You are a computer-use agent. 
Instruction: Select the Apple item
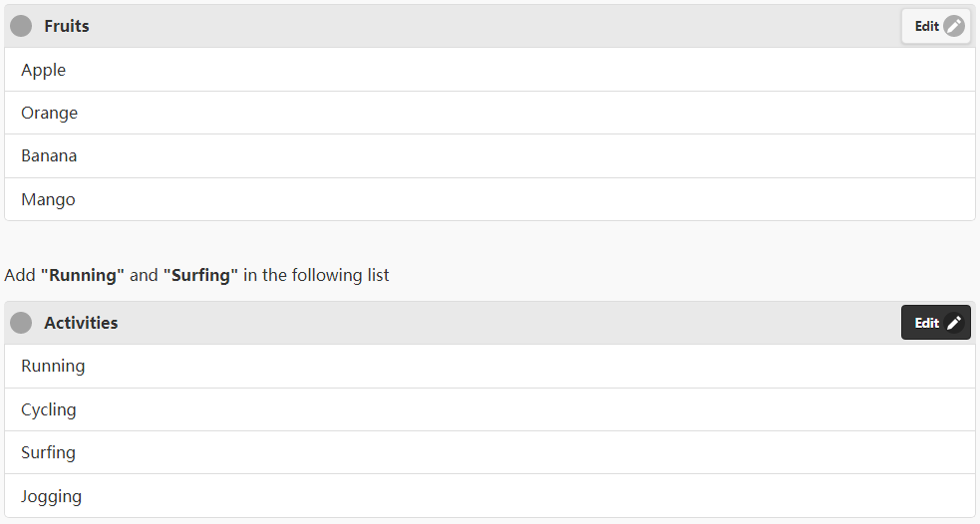pyautogui.click(x=490, y=70)
